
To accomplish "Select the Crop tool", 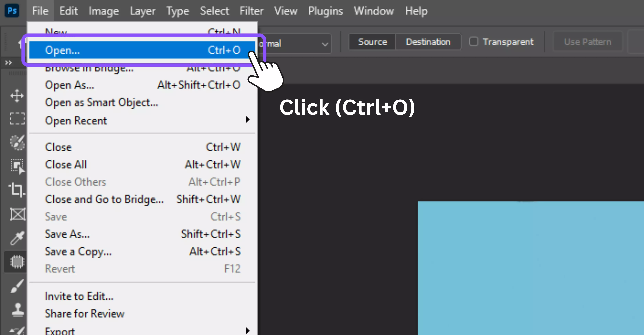I will coord(17,190).
